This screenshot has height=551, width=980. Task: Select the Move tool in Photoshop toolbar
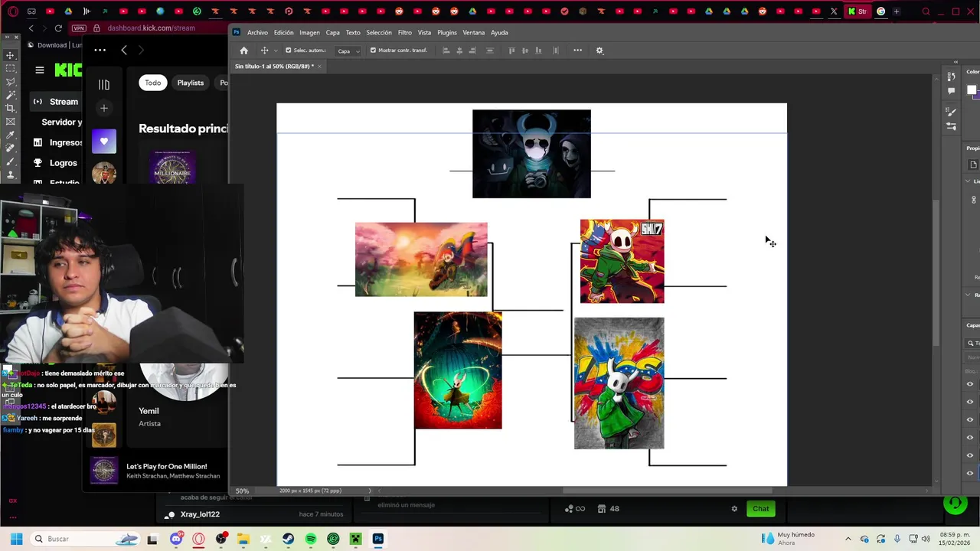click(10, 55)
